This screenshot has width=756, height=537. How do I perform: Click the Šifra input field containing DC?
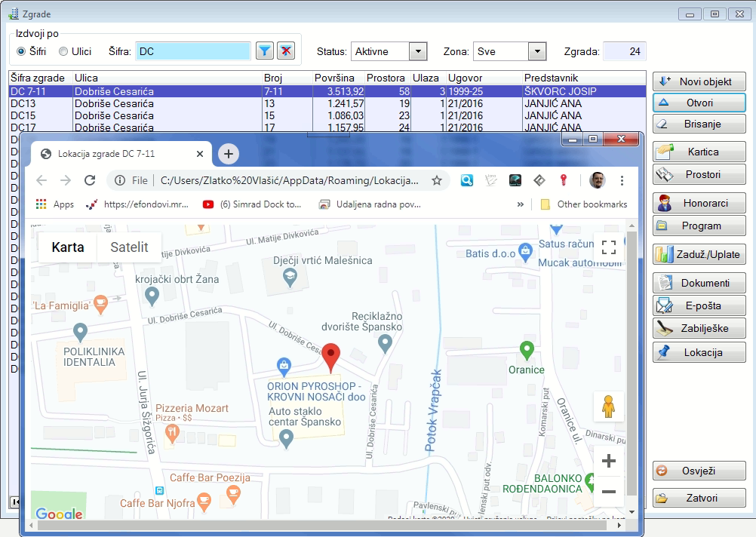[x=193, y=51]
